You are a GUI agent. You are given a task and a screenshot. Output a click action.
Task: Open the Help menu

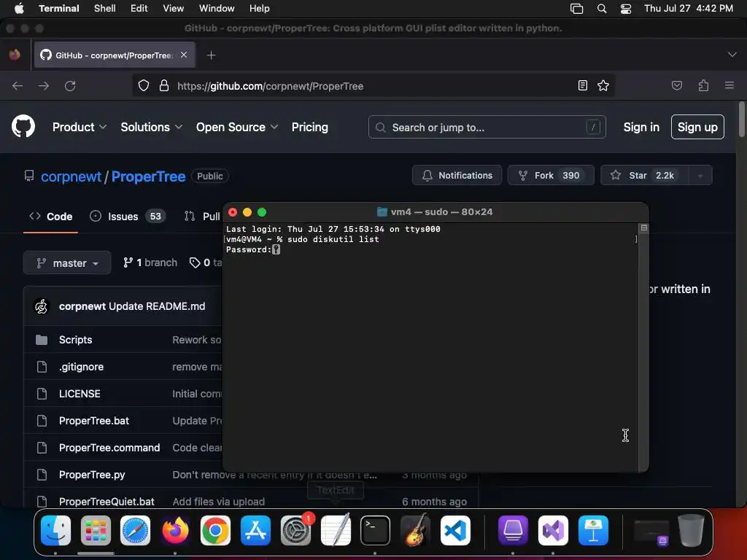(259, 8)
